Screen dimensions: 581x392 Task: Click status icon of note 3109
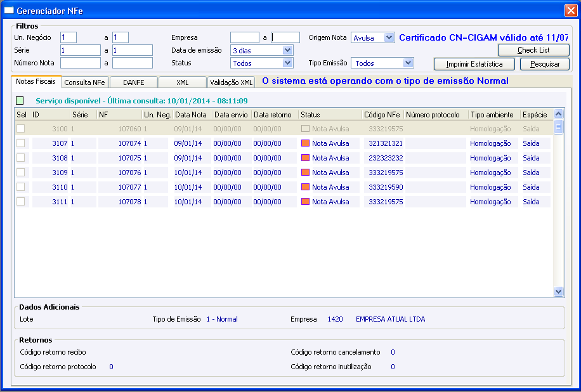pyautogui.click(x=305, y=173)
